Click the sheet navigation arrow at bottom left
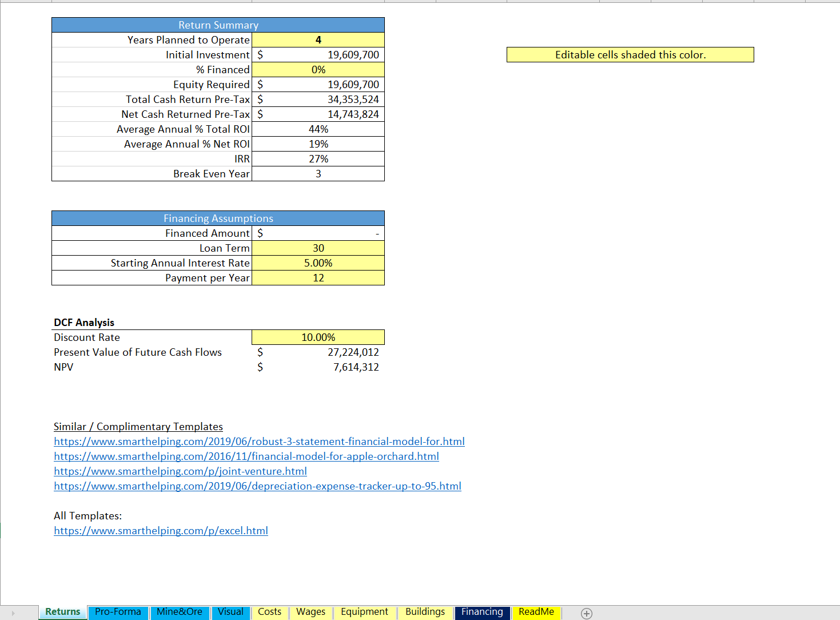Screen dimensions: 840x620 pyautogui.click(x=13, y=613)
